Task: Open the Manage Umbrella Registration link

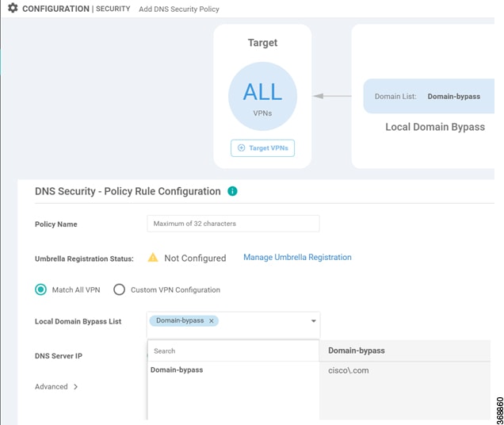Action: coord(297,258)
